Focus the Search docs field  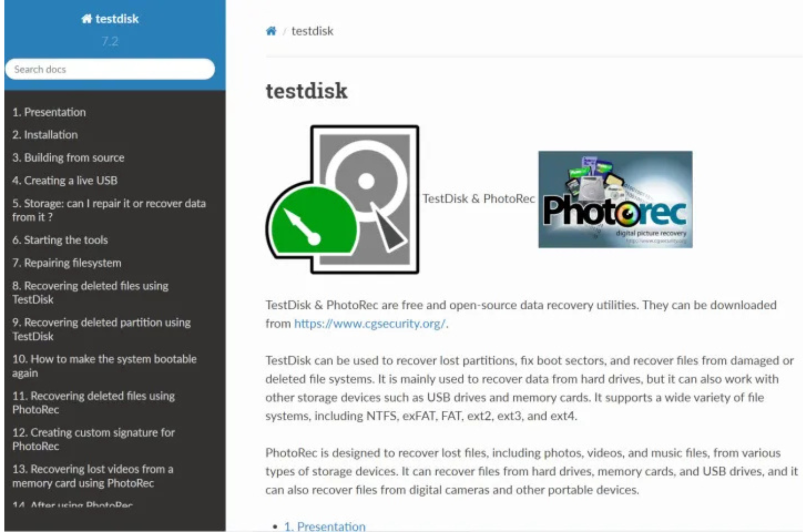coord(110,69)
